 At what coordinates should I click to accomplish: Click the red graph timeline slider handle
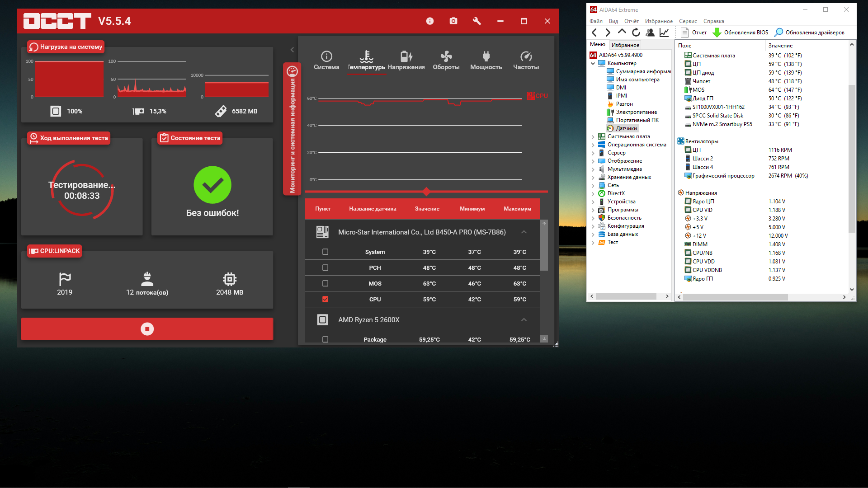[426, 192]
